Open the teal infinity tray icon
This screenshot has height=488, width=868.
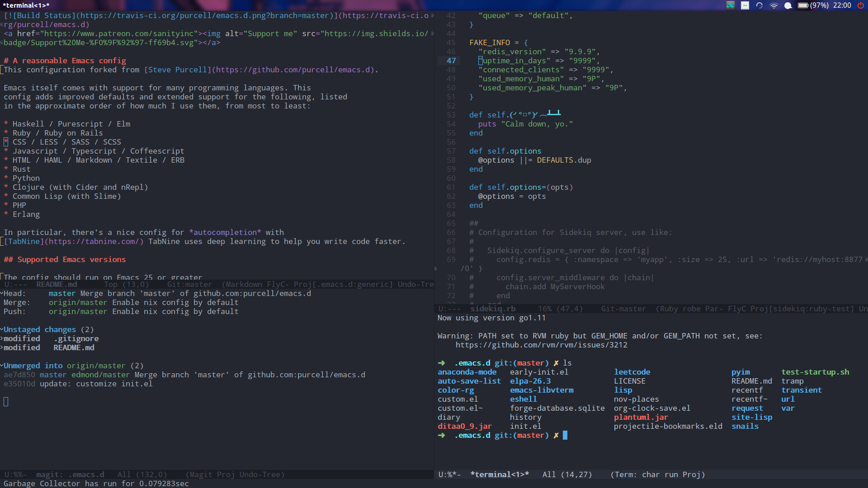pyautogui.click(x=731, y=5)
